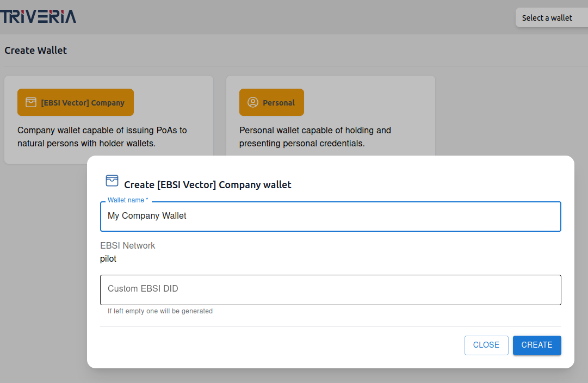The width and height of the screenshot is (588, 383).
Task: Click the Triveria logo
Action: point(38,16)
